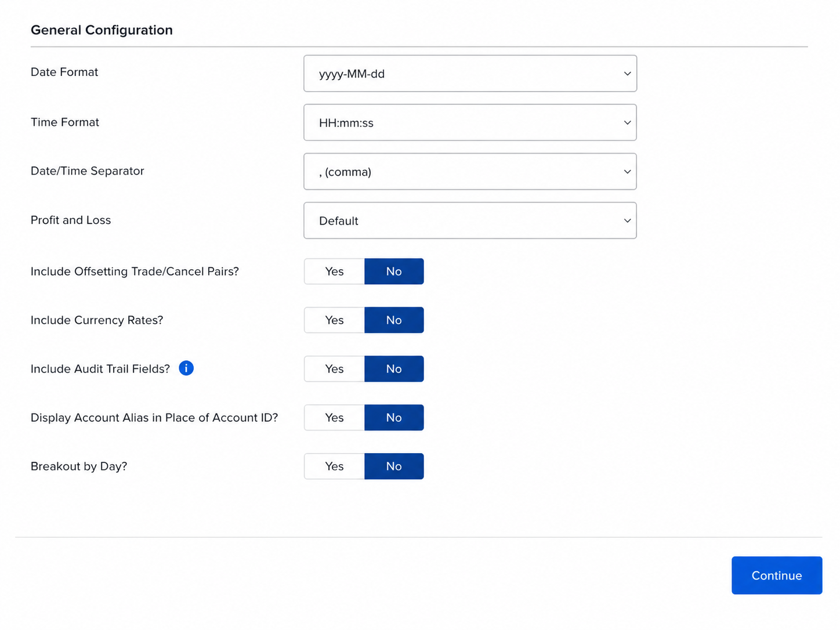The image size is (840, 630).
Task: Select Yes for Display Account Alias
Action: pos(335,418)
